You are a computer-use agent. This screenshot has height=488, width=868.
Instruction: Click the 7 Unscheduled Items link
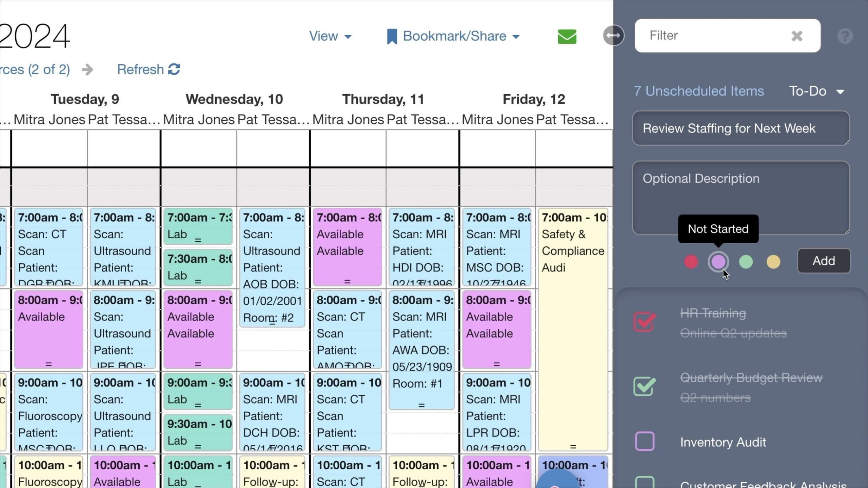699,91
